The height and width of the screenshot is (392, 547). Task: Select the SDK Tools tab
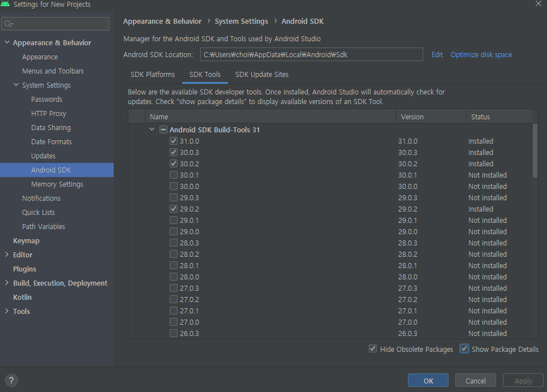[x=205, y=75]
